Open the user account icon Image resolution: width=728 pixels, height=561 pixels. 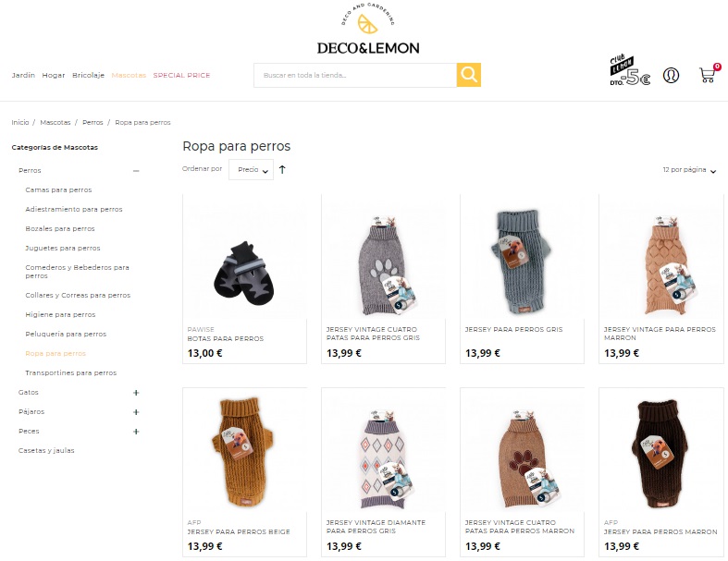pyautogui.click(x=671, y=75)
